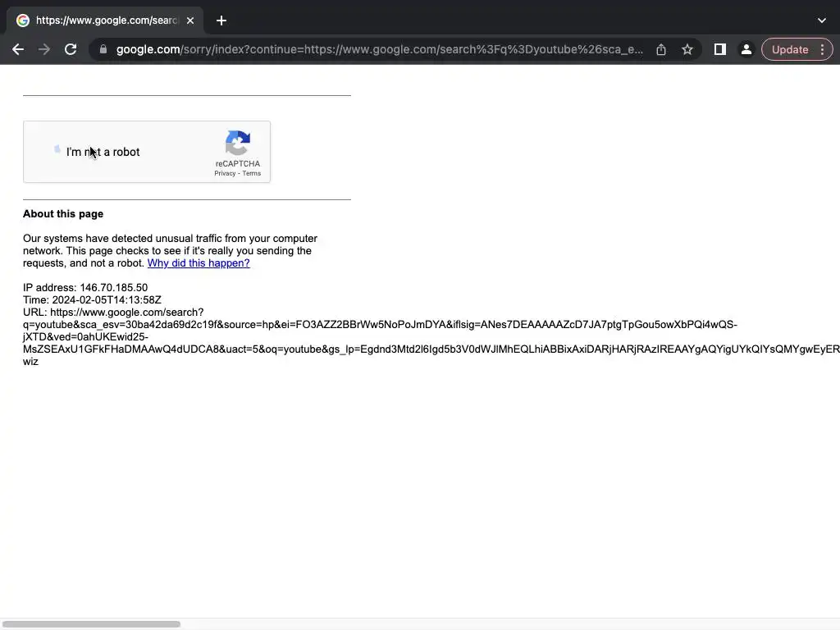Open the 'Why did this happen?' link
This screenshot has height=630, width=840.
pyautogui.click(x=199, y=263)
